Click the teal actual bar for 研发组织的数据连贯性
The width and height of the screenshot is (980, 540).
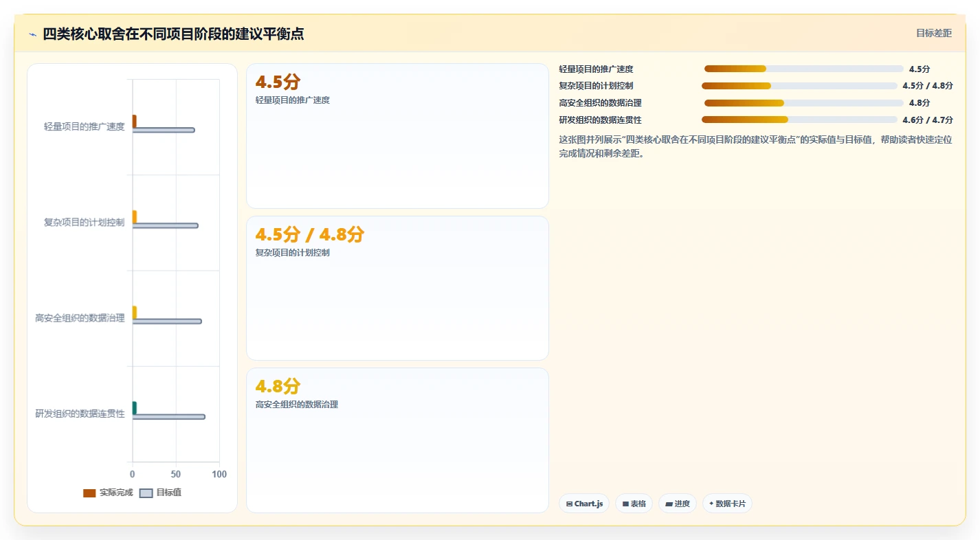tap(135, 407)
